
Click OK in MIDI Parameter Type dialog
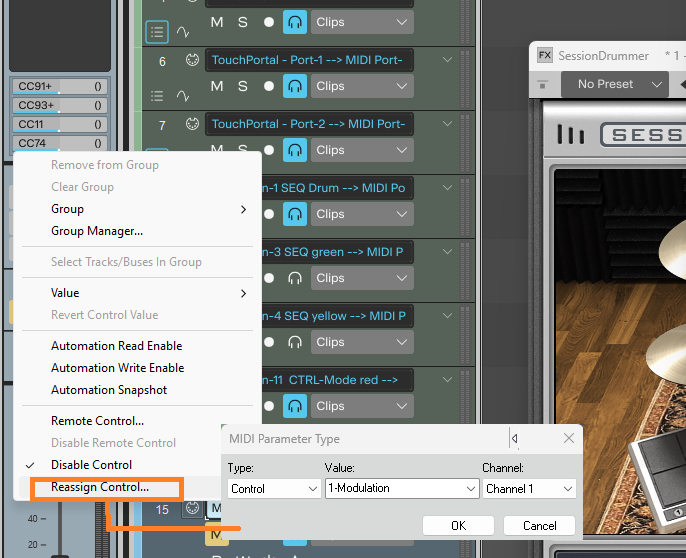tap(458, 525)
